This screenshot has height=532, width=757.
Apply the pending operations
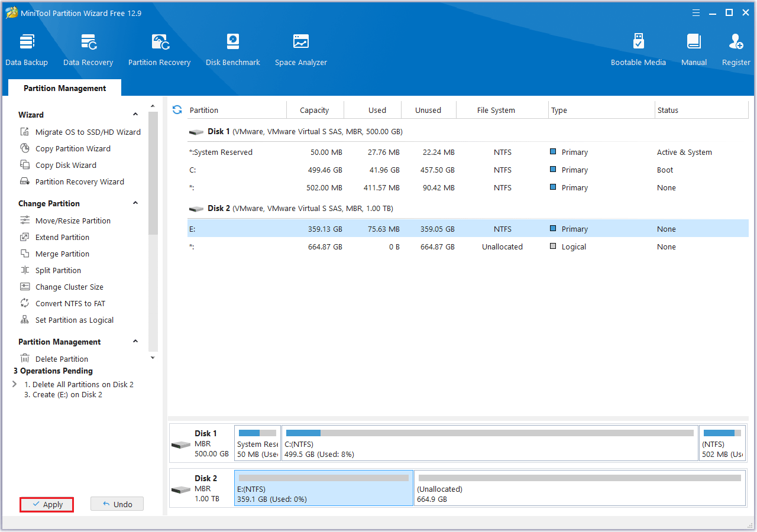coord(47,504)
